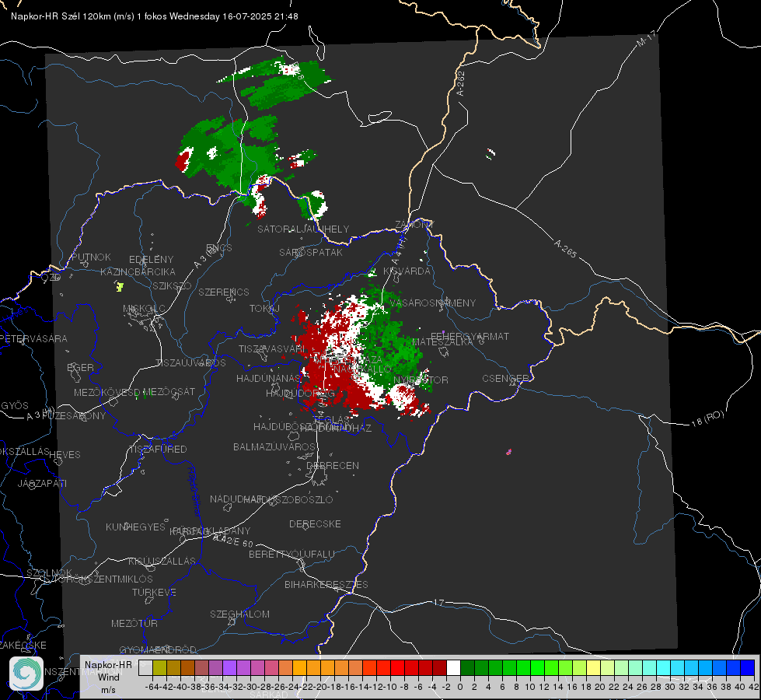Pick the yellow swatch between 18 and 20
Viewport: 761px width, 700px height.
594,667
